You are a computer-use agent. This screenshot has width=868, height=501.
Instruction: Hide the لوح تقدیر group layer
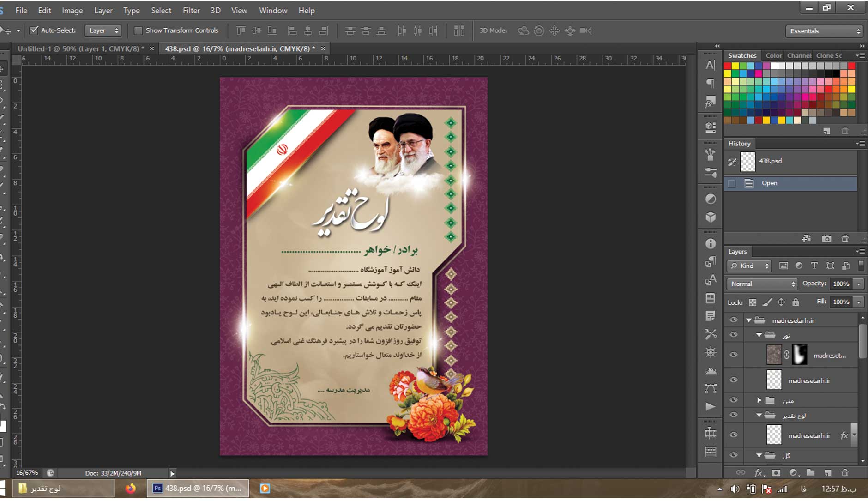pyautogui.click(x=734, y=415)
